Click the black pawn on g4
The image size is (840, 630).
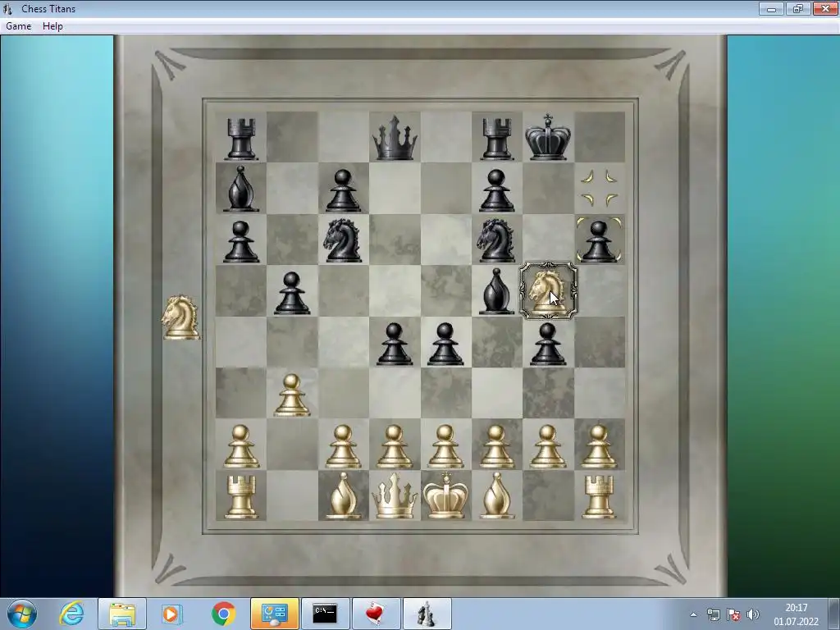pyautogui.click(x=547, y=344)
